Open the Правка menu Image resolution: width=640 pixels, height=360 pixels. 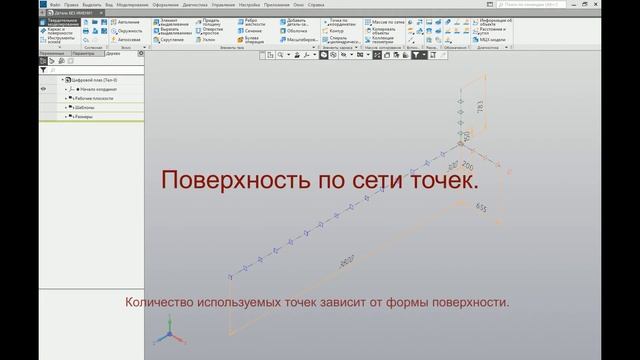point(71,5)
